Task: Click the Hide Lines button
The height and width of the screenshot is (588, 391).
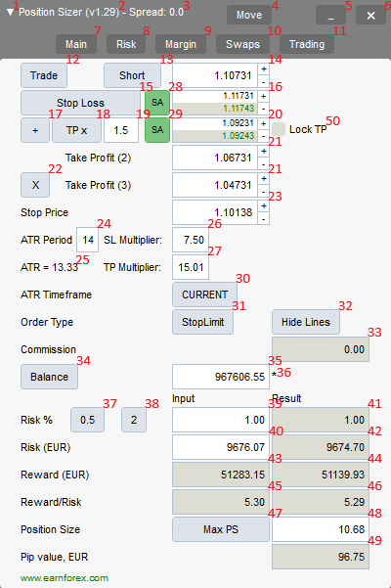Action: [306, 322]
